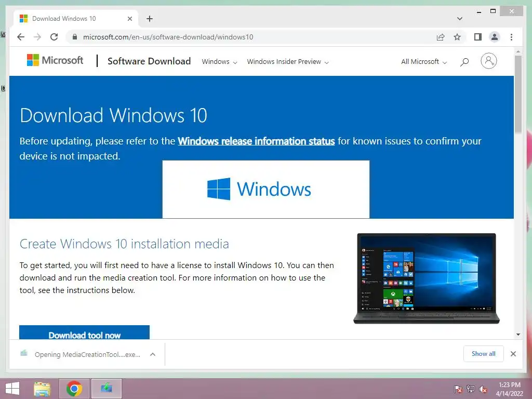
Task: Open the Windows Start button
Action: (12, 389)
